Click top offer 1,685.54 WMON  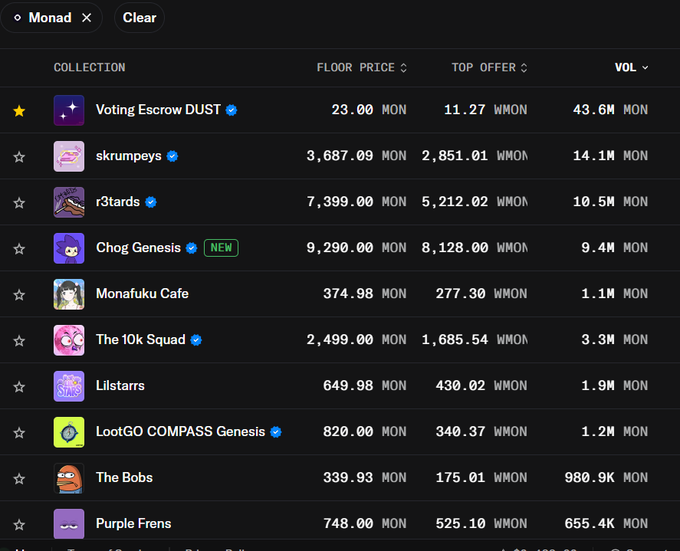click(475, 339)
